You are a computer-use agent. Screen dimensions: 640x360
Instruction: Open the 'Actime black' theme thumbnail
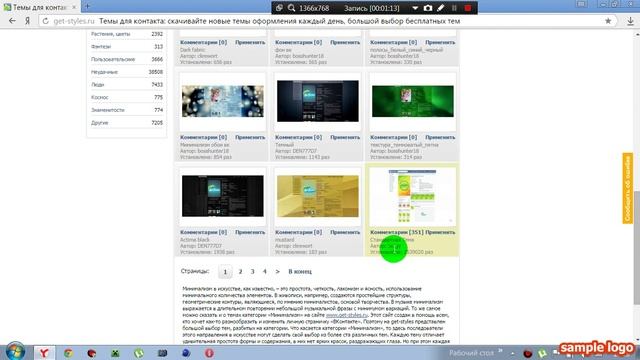point(222,196)
